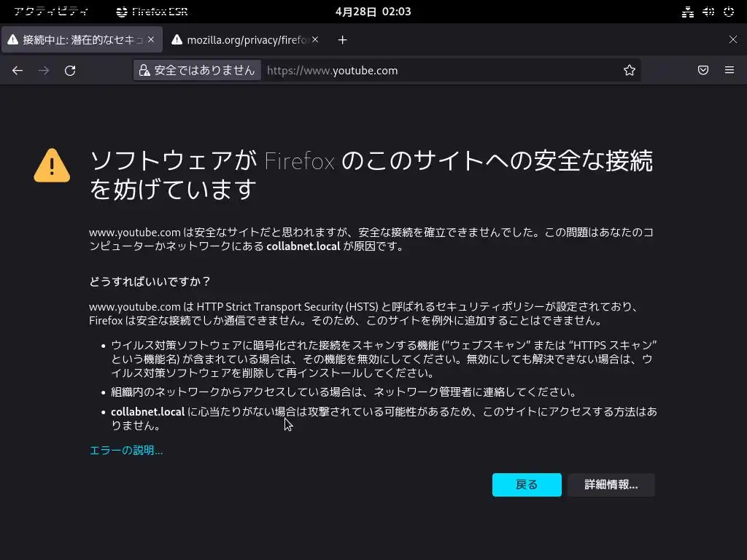Click the 戻る button
The image size is (747, 560).
527,485
